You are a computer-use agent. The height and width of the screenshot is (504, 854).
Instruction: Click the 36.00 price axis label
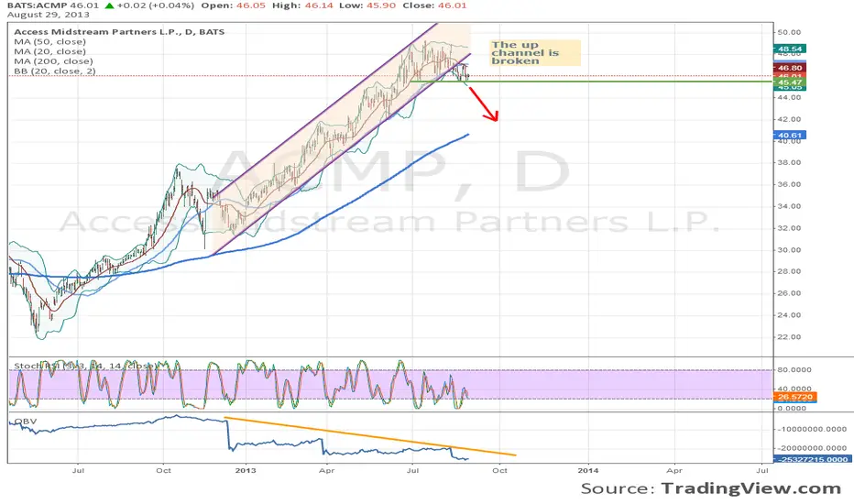[789, 184]
